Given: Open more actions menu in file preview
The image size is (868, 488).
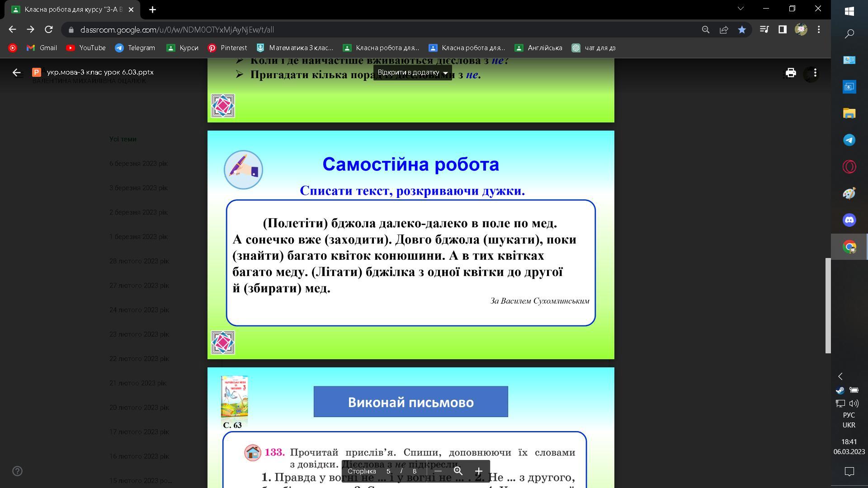Looking at the screenshot, I should coord(815,73).
